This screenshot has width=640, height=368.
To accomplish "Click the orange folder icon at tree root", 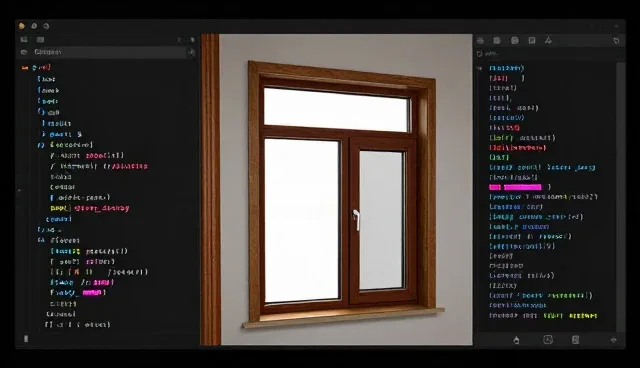I will pos(25,68).
